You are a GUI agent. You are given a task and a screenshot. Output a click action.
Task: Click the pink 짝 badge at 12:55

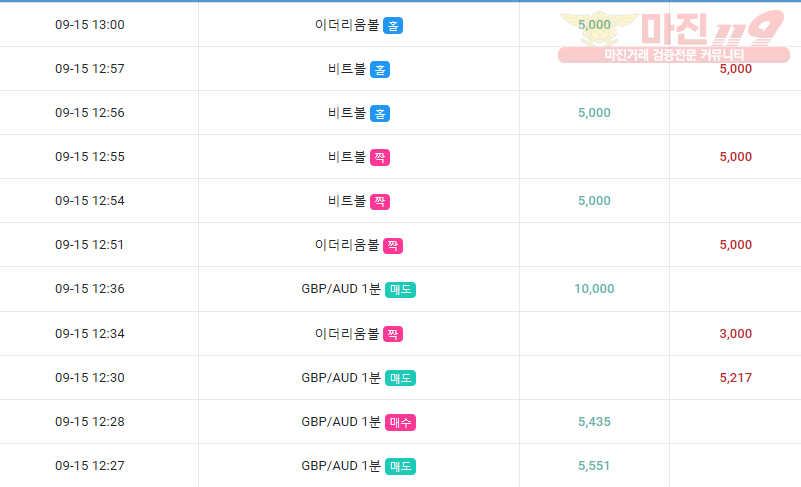click(x=380, y=157)
